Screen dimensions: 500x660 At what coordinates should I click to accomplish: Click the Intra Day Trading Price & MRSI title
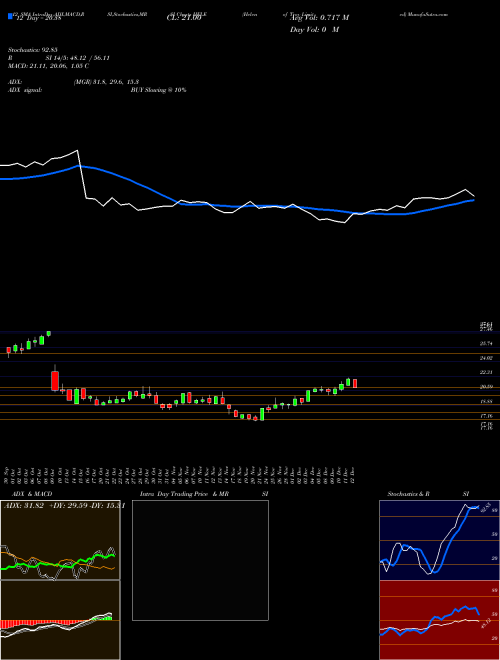coord(204,494)
